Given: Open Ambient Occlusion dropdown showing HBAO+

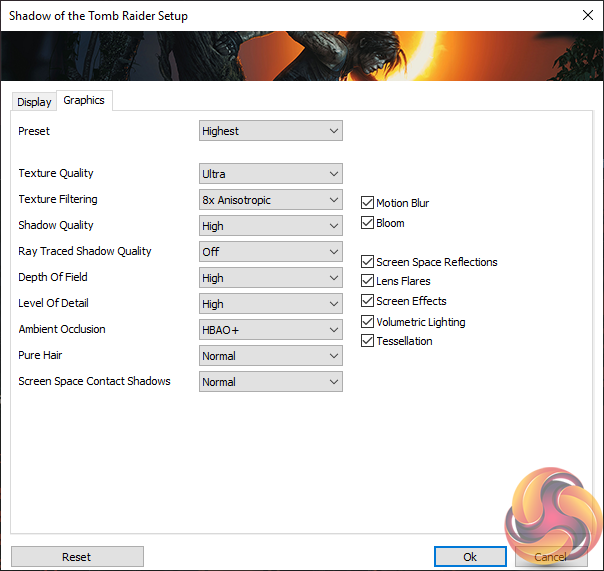Looking at the screenshot, I should (x=270, y=330).
